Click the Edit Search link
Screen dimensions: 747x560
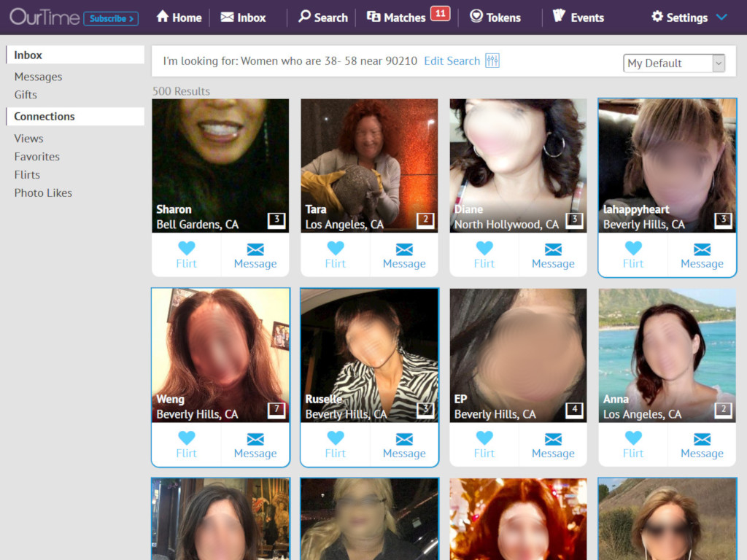click(x=452, y=61)
